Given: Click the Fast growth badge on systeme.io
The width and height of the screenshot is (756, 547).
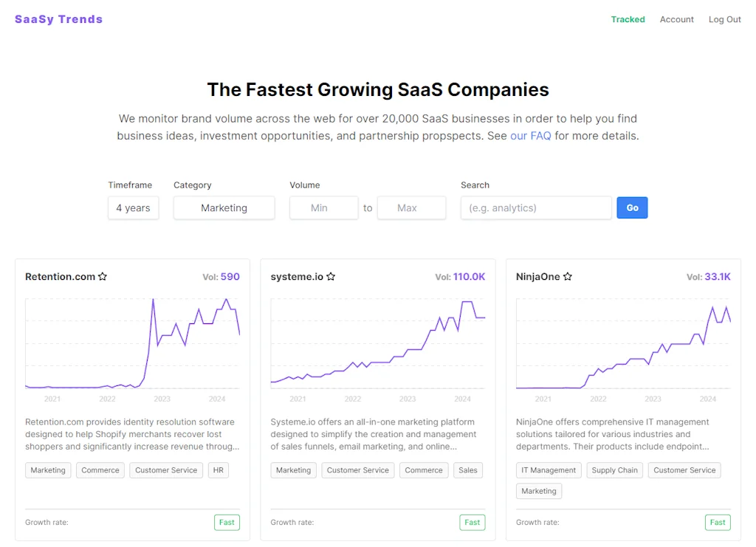Looking at the screenshot, I should pos(472,522).
